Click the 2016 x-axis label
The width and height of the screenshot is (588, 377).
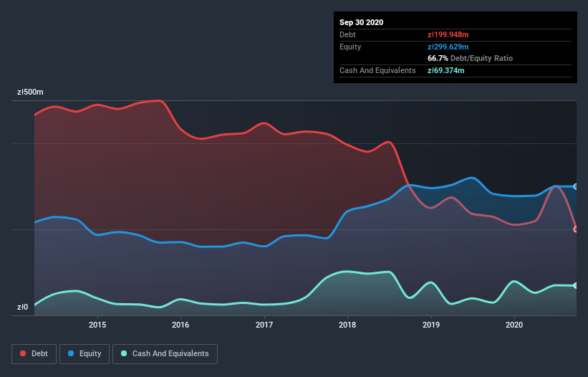[x=180, y=325]
